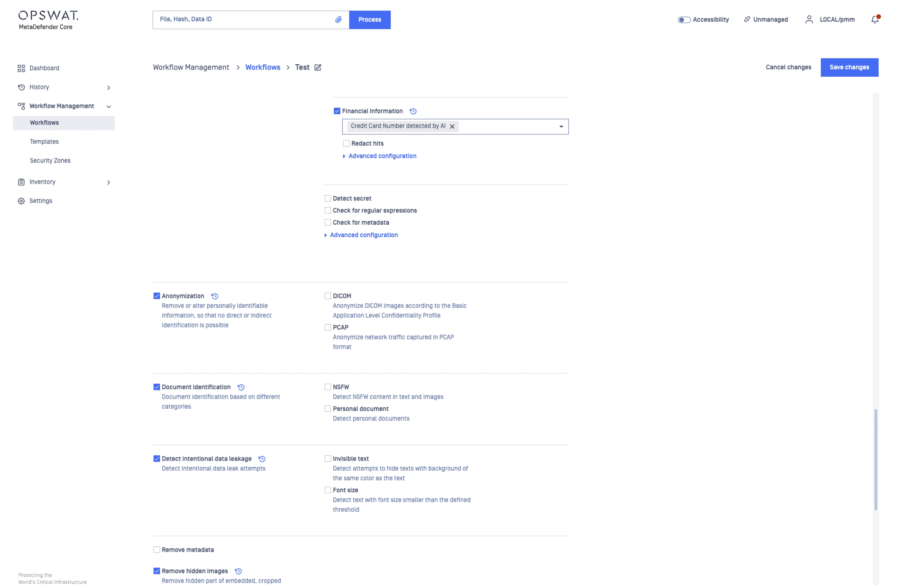Click the revert icon beside Anonymization
The image size is (899, 588).
point(214,296)
